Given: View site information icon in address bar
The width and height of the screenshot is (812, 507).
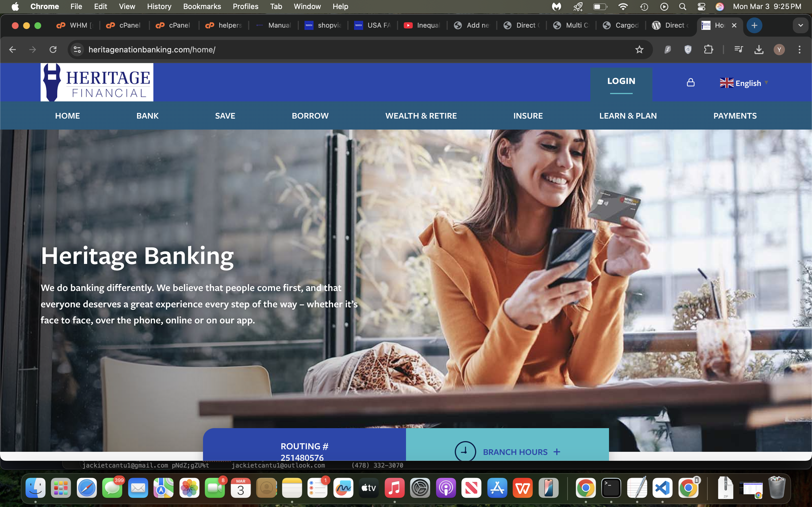Looking at the screenshot, I should coord(77,50).
